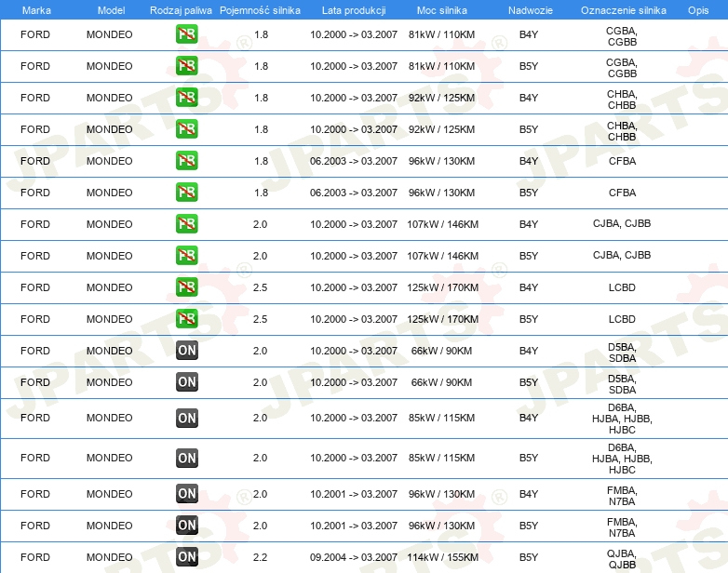The width and height of the screenshot is (728, 573).
Task: Select 'LCBD' engine code in B5Y row
Action: tap(622, 319)
